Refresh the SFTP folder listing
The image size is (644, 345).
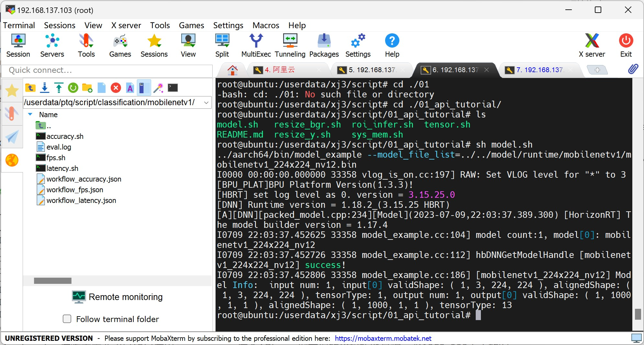[73, 88]
